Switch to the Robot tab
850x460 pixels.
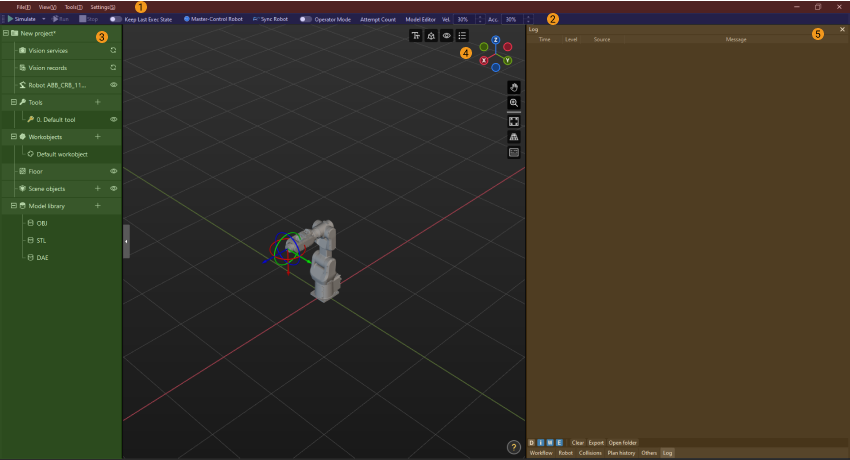(565, 453)
